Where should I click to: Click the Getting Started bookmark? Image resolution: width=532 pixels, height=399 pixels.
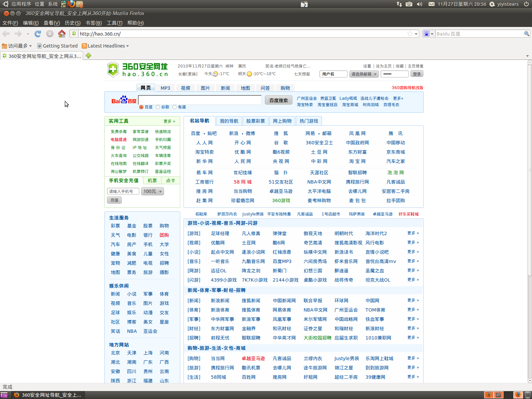[57, 46]
